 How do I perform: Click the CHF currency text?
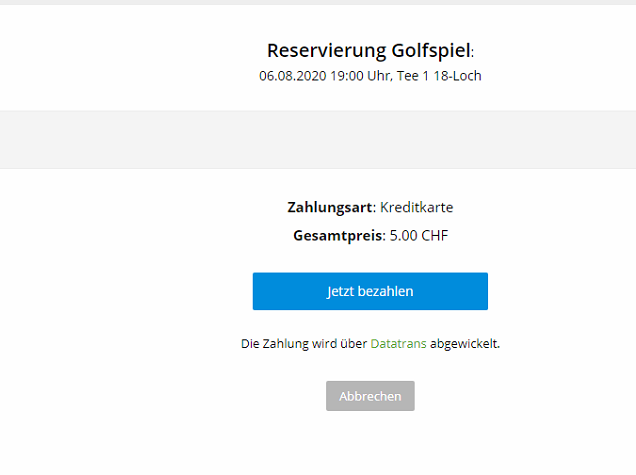(x=435, y=237)
